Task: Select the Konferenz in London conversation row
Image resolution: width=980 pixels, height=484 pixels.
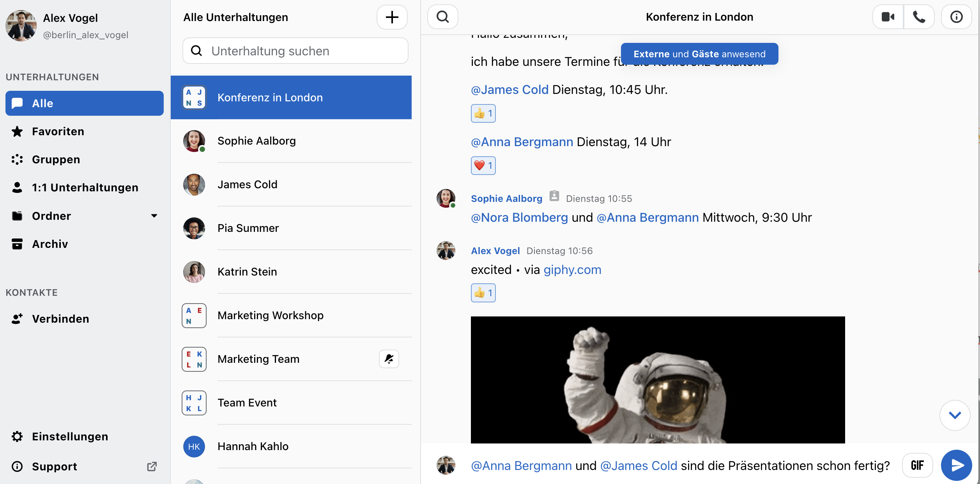Action: (291, 97)
